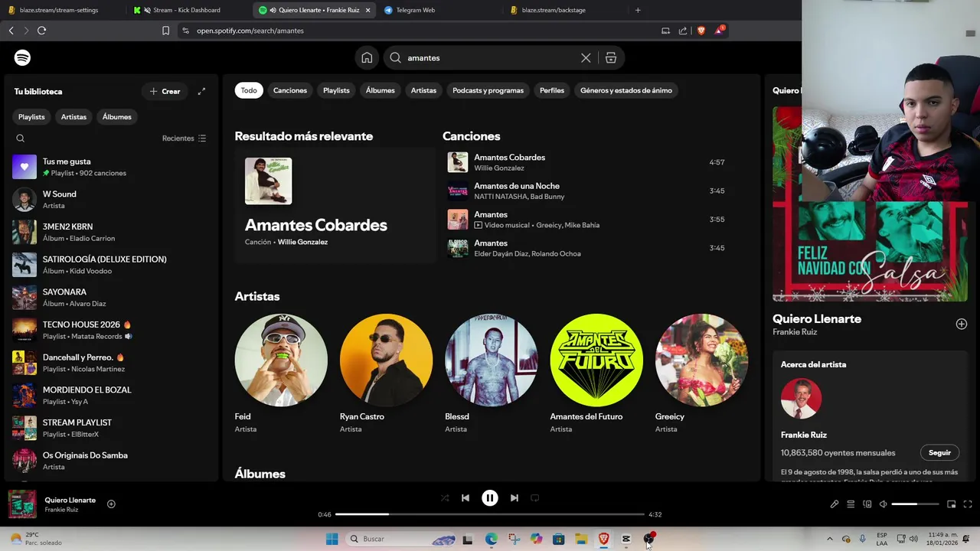This screenshot has height=551, width=980.
Task: Click the Crear button in library
Action: coord(165,91)
